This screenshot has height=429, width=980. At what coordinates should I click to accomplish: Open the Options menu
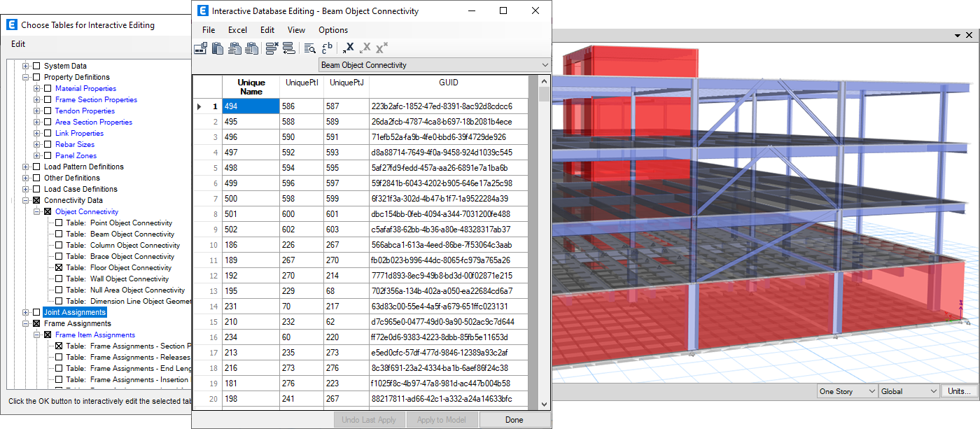[333, 30]
